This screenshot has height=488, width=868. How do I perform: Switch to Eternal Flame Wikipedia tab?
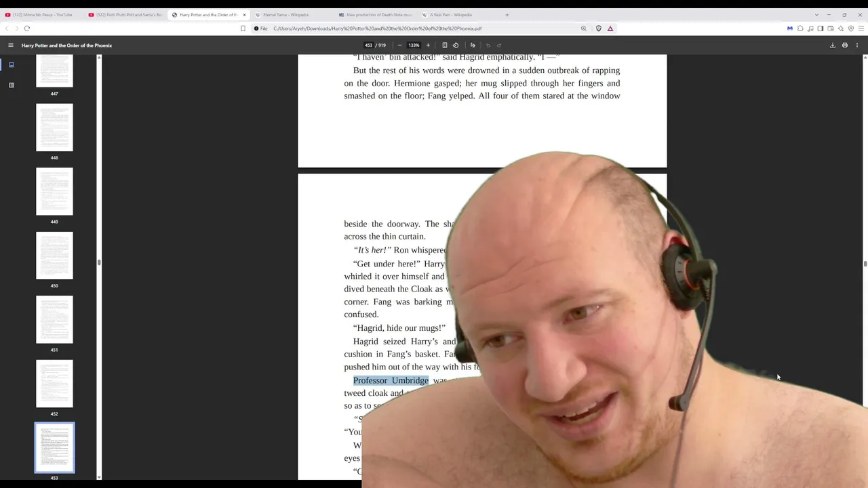click(292, 15)
